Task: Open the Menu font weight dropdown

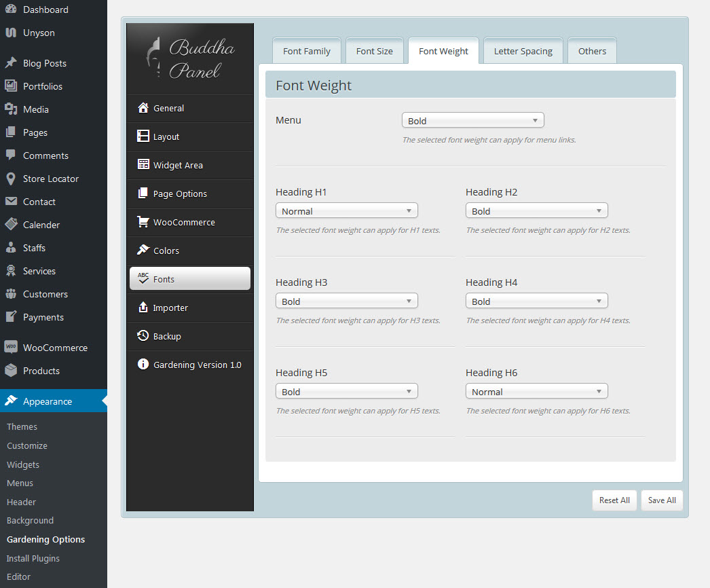Action: coord(472,120)
